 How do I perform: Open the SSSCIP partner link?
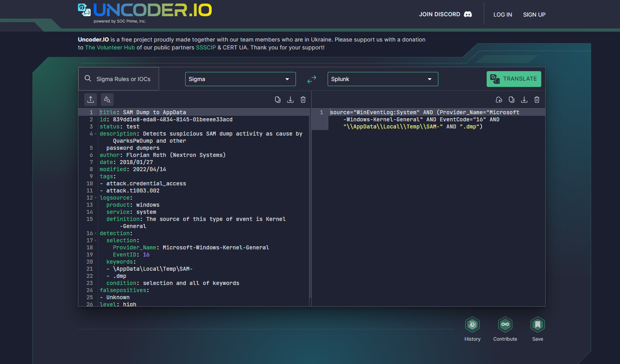pos(206,47)
